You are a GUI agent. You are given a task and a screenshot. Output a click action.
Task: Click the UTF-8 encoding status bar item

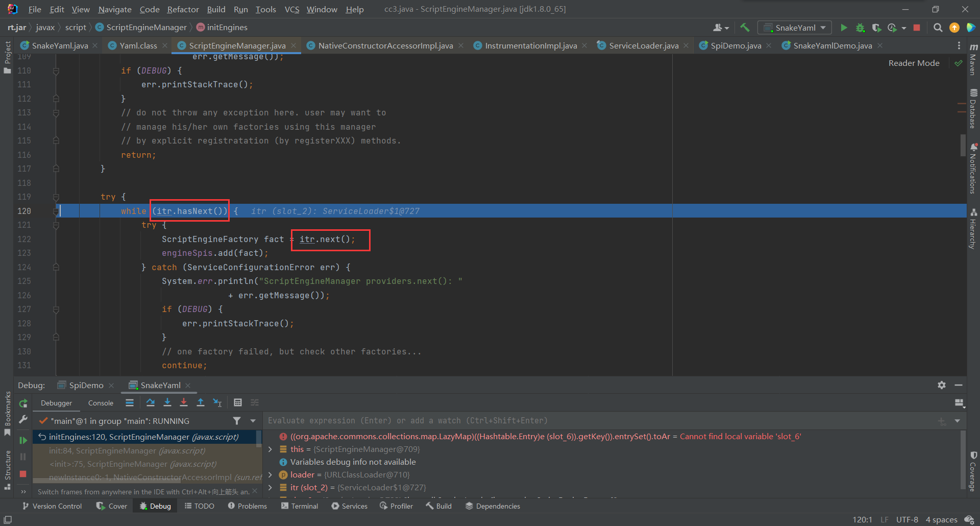[x=907, y=519]
